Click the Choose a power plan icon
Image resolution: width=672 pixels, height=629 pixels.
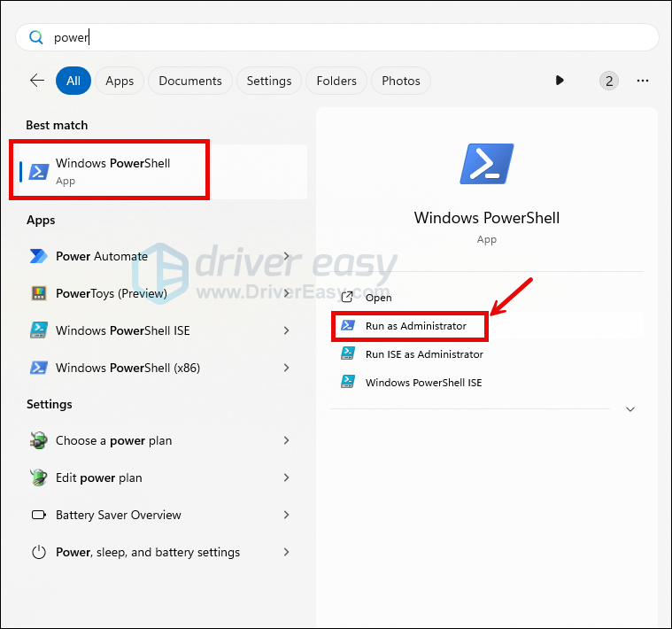pos(38,440)
